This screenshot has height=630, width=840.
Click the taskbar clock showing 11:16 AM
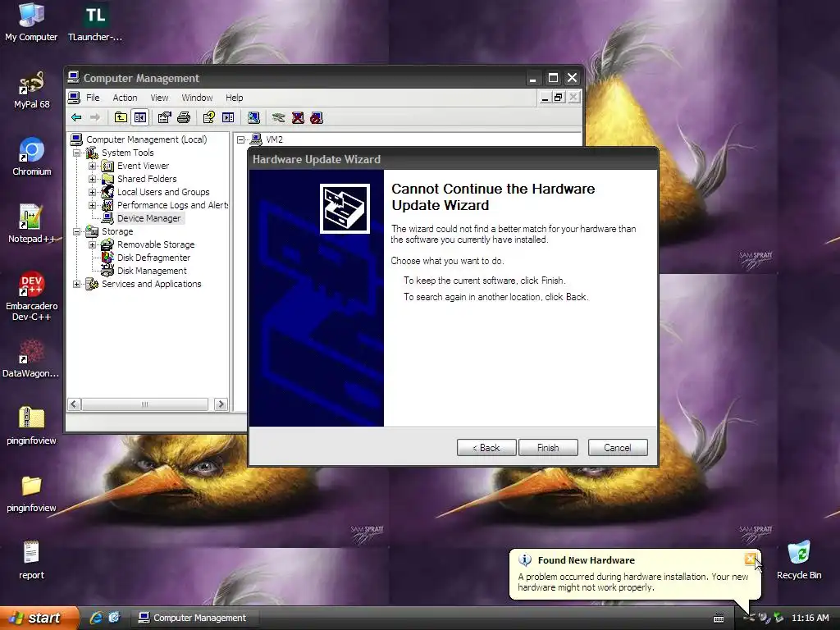(x=810, y=618)
